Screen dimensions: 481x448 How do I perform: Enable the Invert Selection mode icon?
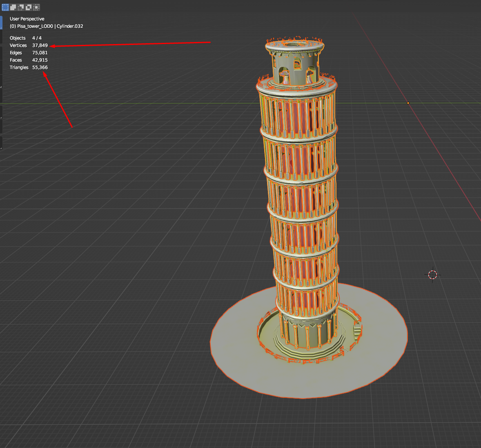29,7
